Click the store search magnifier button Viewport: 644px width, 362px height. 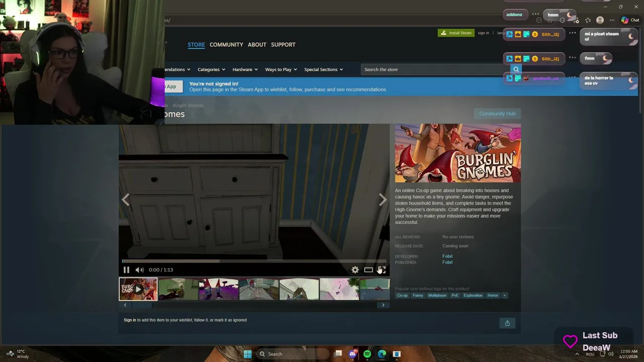coord(516,69)
